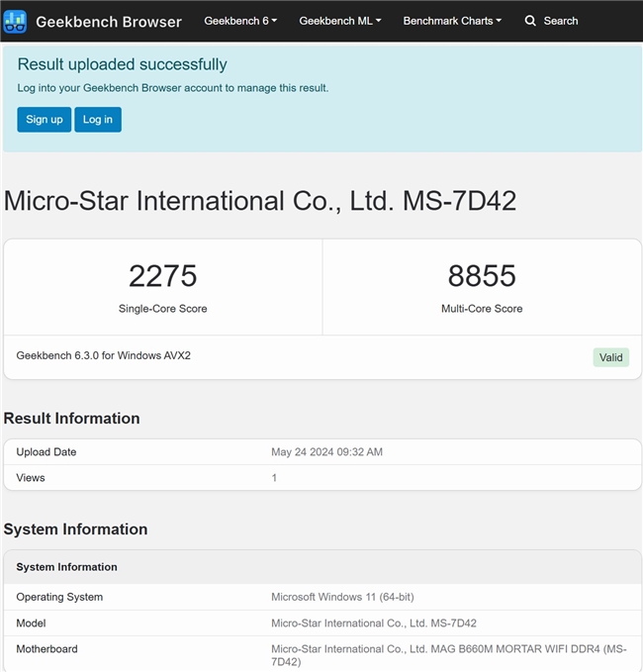Click the Operating System row label
Image resolution: width=643 pixels, height=672 pixels.
point(59,597)
